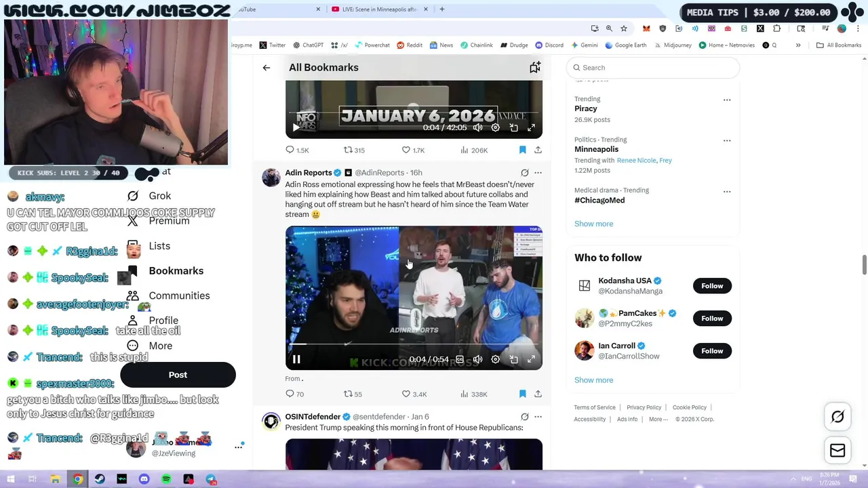Enter fullscreen on the Adin Reports video
Image resolution: width=868 pixels, height=488 pixels.
pos(531,359)
